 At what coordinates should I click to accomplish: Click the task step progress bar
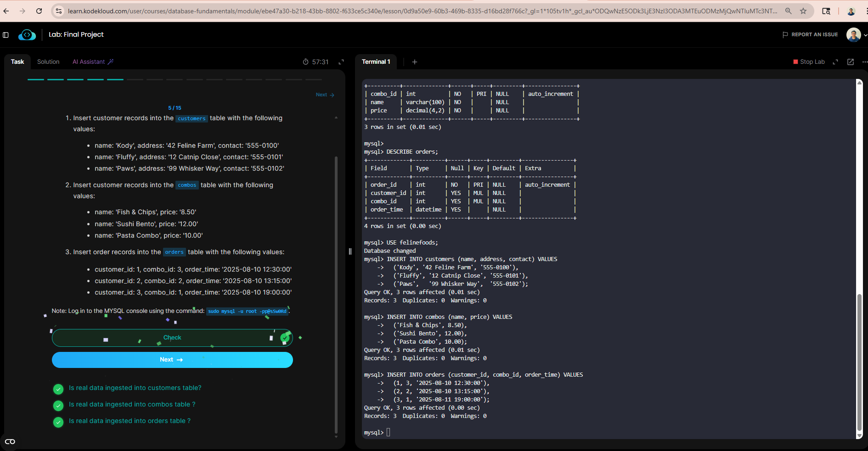tap(175, 79)
